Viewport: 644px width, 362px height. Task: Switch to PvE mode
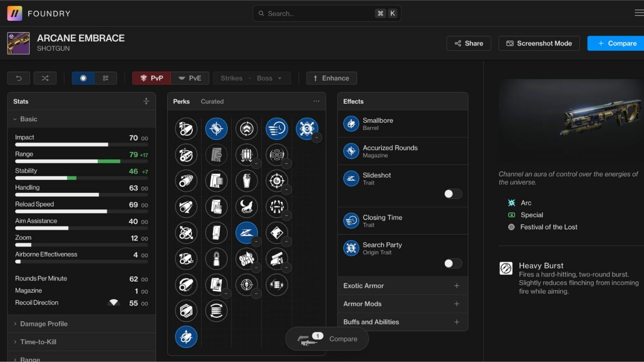click(x=190, y=78)
